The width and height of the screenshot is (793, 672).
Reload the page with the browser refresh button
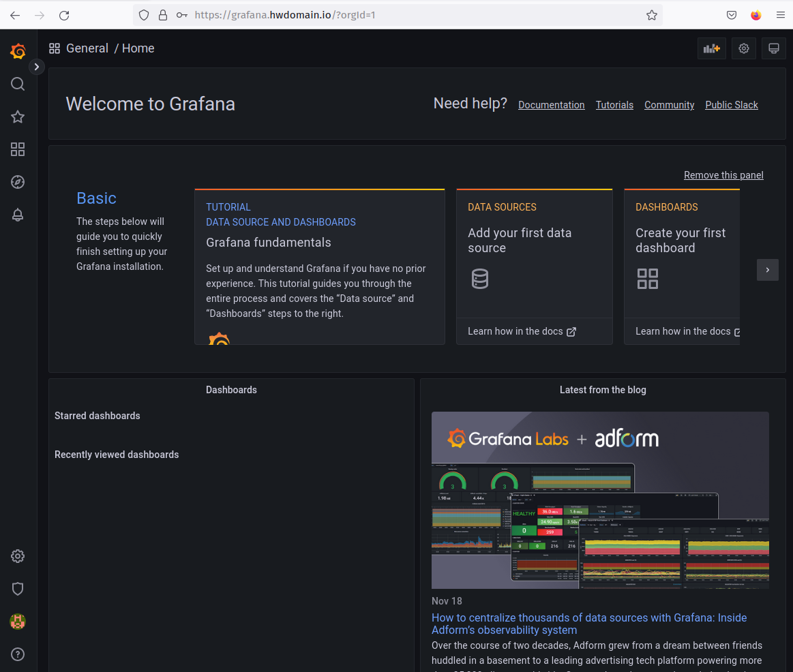pyautogui.click(x=64, y=15)
